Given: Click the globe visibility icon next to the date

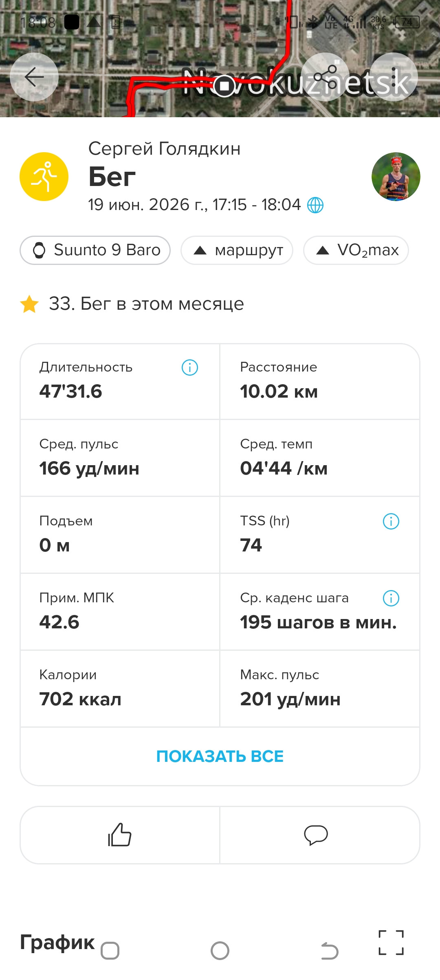Looking at the screenshot, I should pyautogui.click(x=315, y=205).
